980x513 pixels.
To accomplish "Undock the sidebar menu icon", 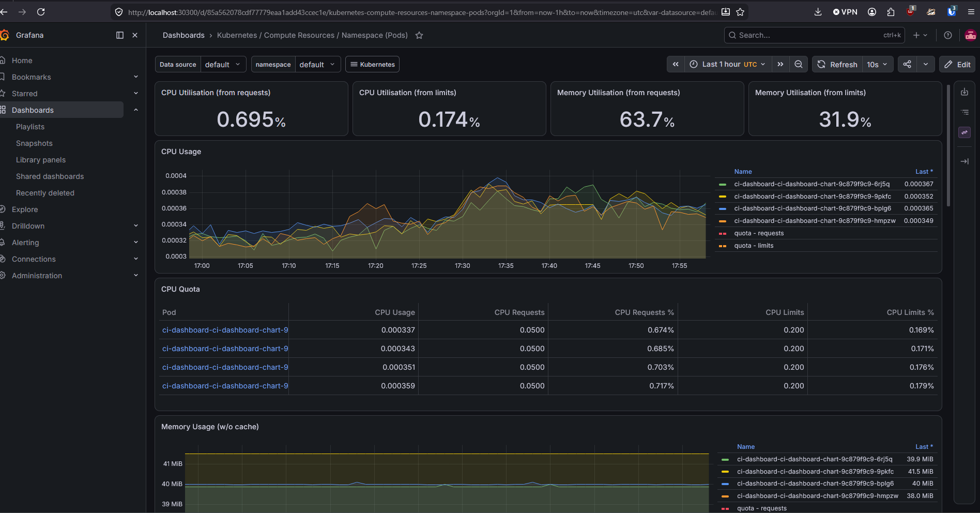I will pos(120,35).
